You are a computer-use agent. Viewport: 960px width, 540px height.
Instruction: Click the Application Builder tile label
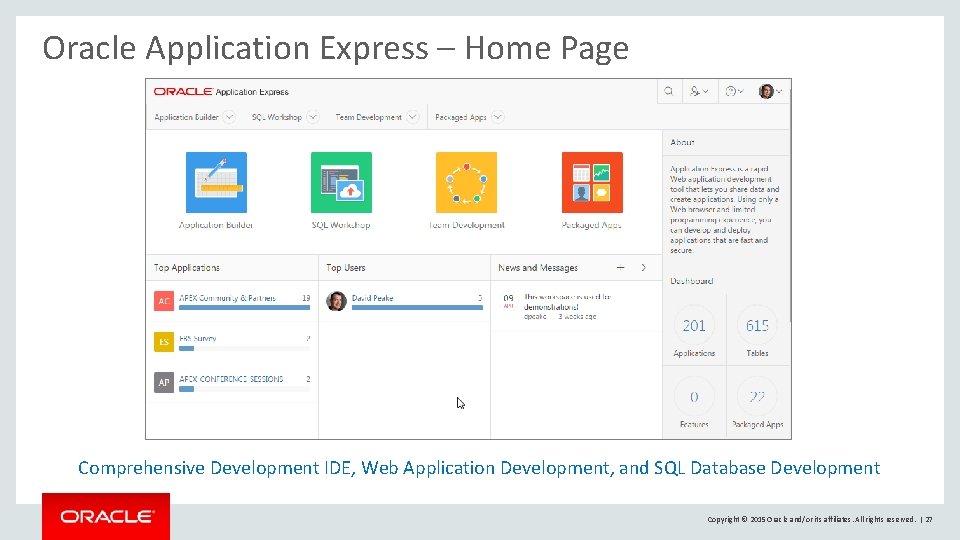(x=216, y=225)
